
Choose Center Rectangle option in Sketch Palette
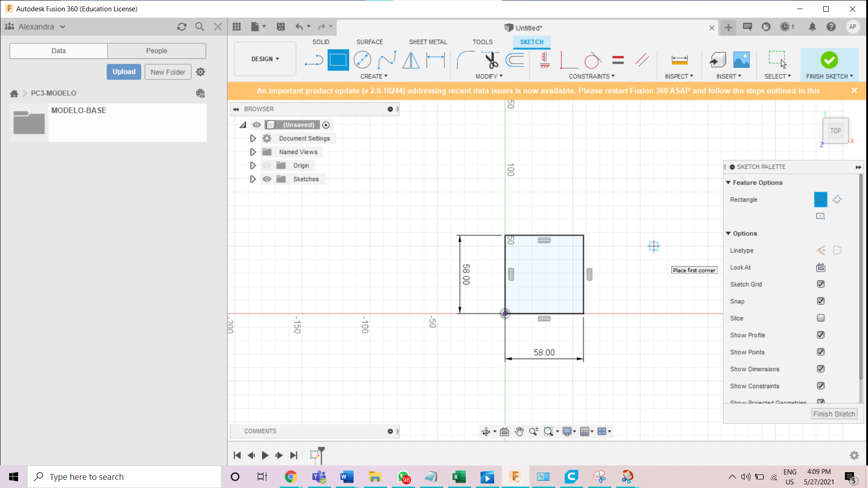(821, 216)
